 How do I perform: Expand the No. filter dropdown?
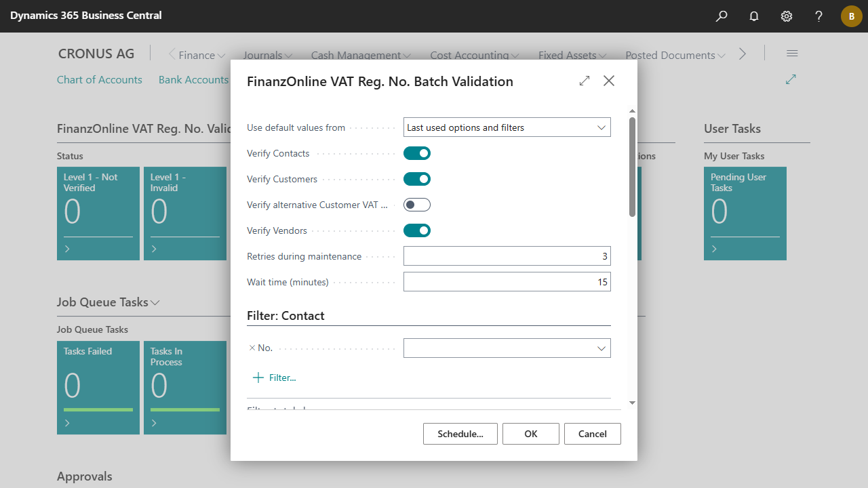point(601,348)
